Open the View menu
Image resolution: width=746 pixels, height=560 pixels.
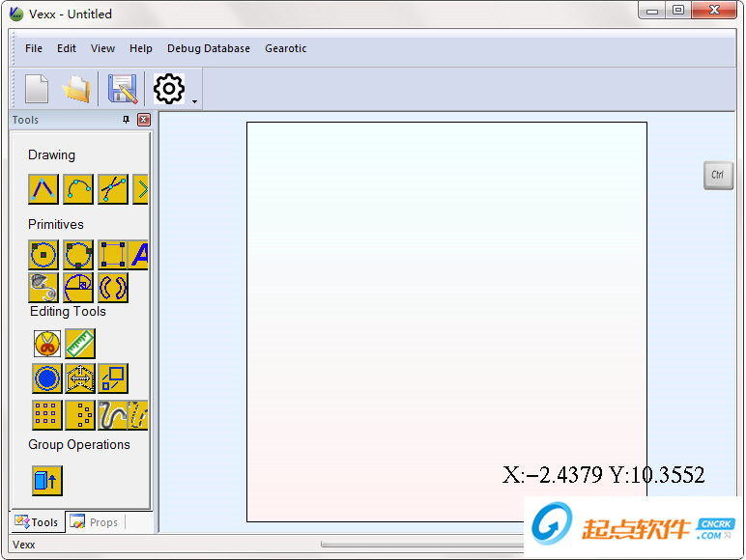102,48
